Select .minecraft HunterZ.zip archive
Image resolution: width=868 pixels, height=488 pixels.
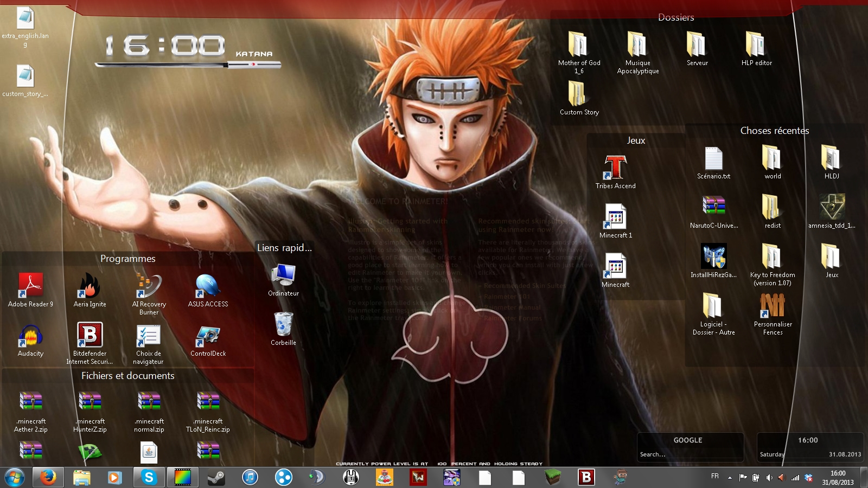[x=90, y=412]
